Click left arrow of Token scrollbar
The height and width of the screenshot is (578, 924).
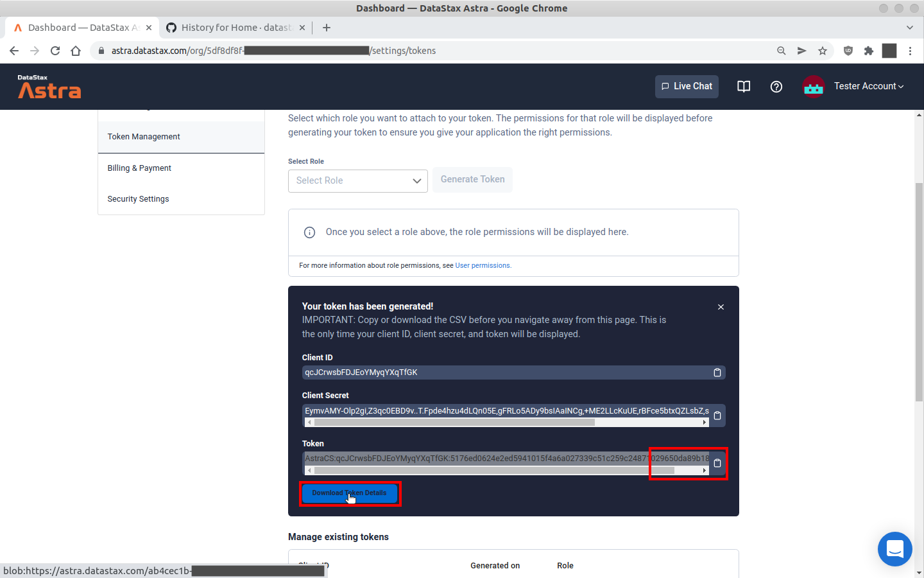pos(309,471)
